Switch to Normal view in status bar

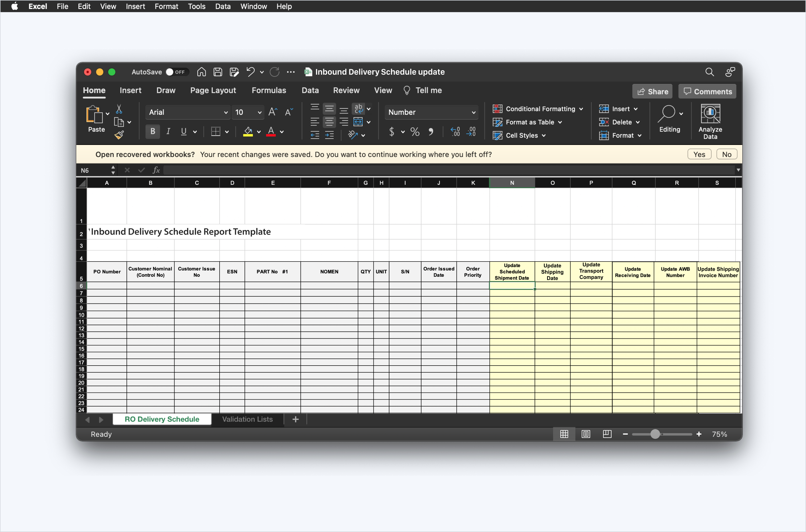point(564,434)
